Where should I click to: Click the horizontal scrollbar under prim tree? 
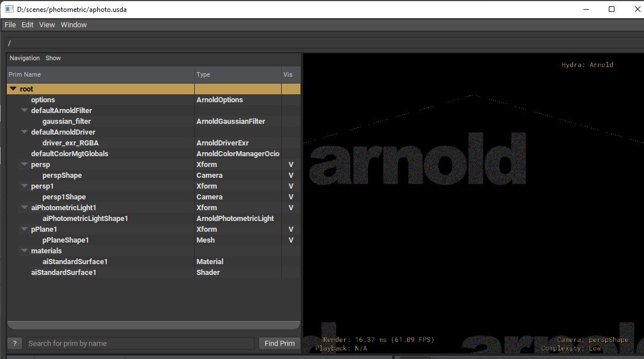click(x=153, y=325)
